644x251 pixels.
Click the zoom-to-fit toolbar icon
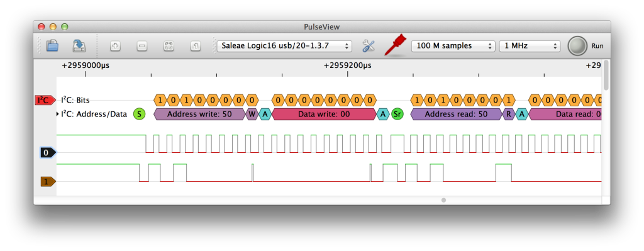click(x=169, y=46)
